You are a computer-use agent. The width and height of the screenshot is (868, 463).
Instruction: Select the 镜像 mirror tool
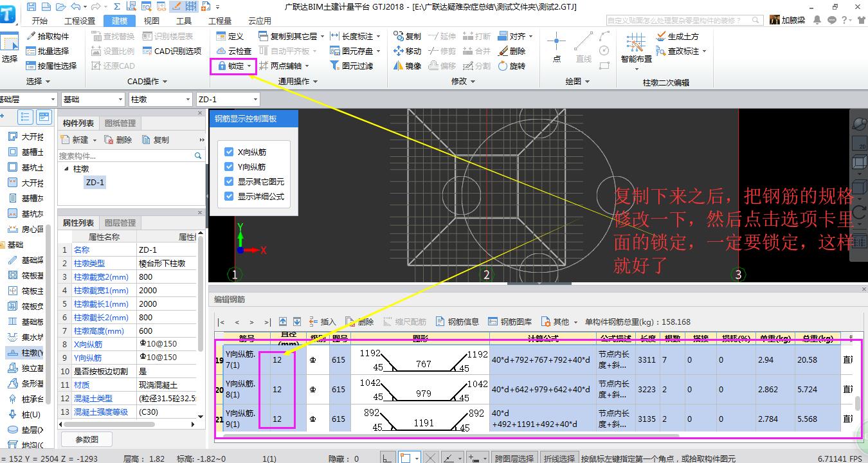pyautogui.click(x=407, y=66)
